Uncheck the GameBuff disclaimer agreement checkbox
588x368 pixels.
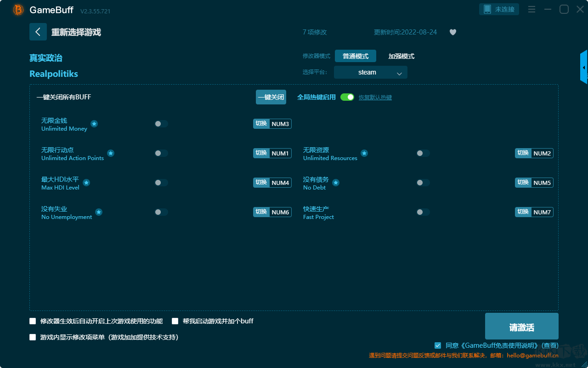[x=438, y=345]
